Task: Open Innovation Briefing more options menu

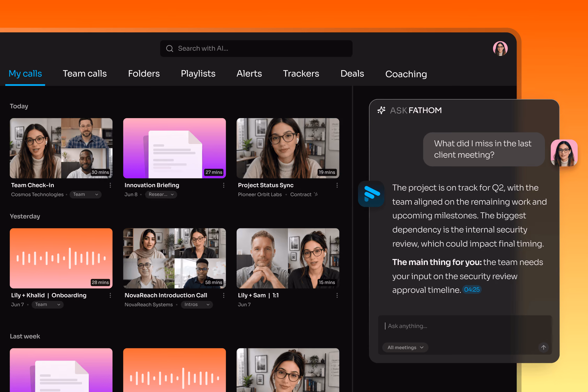Action: tap(224, 185)
